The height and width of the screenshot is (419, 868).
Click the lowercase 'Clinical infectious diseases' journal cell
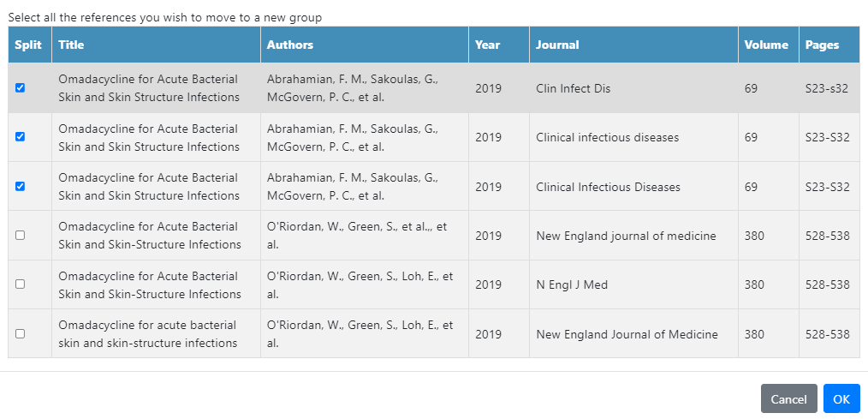633,137
